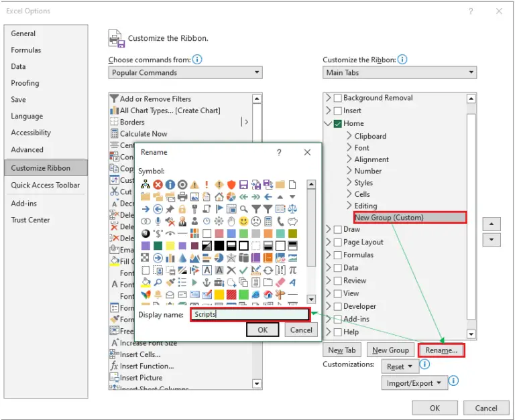Enable the Developer tab checkbox
The image size is (515, 420).
(338, 306)
